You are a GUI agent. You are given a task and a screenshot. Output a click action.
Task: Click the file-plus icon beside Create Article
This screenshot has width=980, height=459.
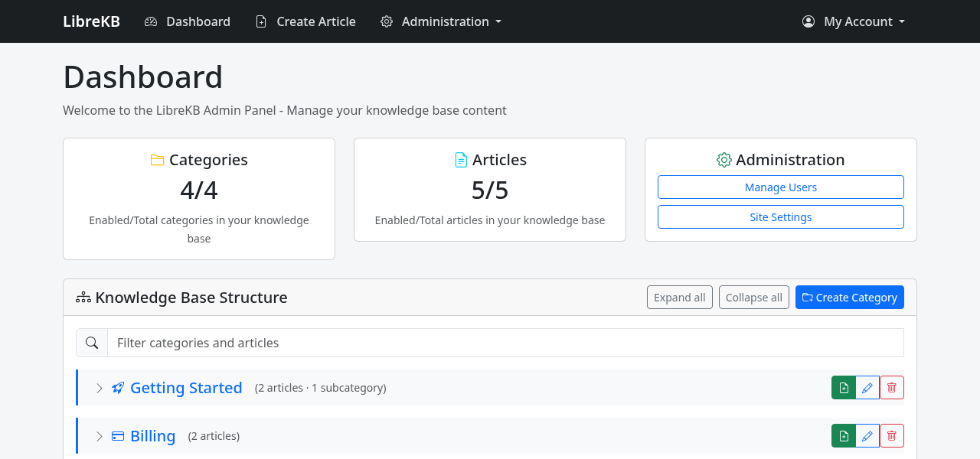click(261, 21)
